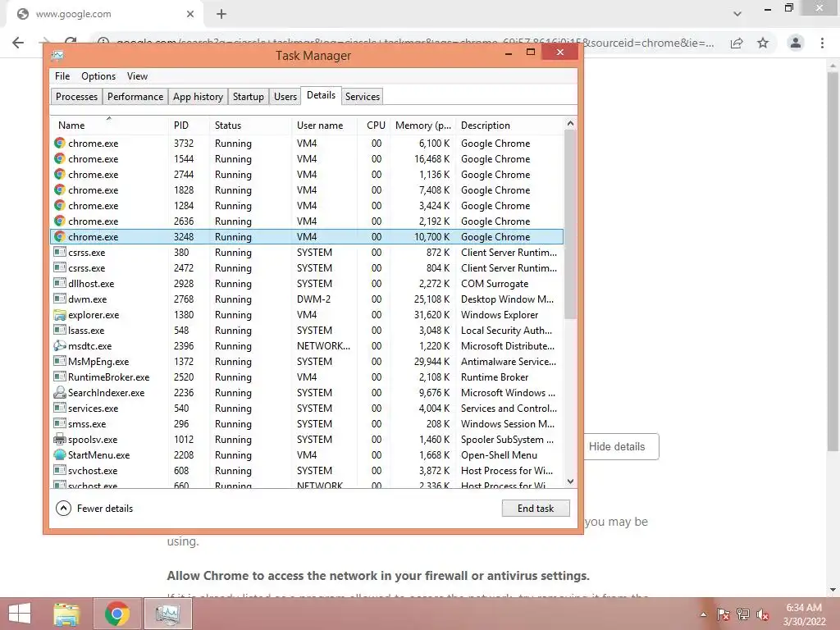Click Chrome back arrow button
Screen dimensions: 840x630
[18, 43]
